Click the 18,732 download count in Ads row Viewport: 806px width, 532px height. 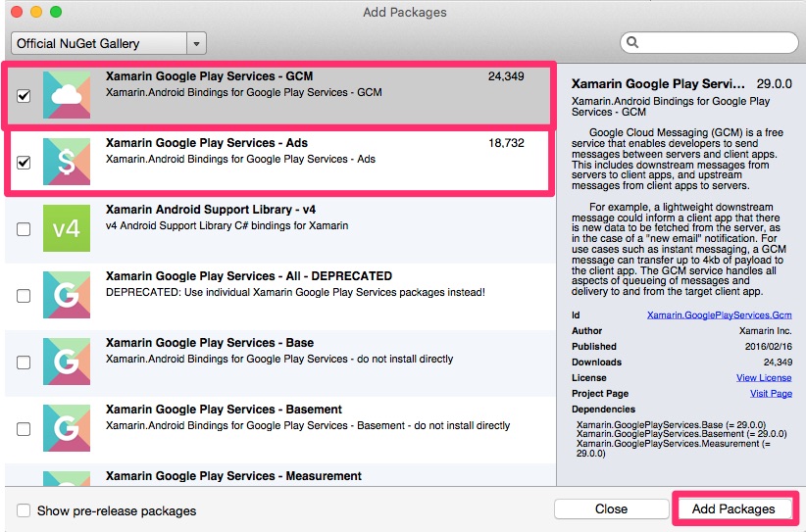[506, 143]
